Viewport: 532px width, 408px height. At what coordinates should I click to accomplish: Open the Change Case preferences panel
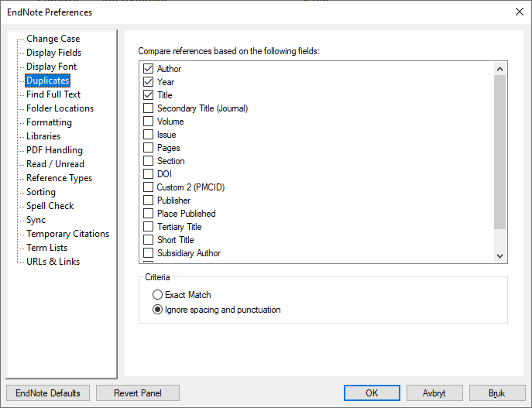click(53, 39)
